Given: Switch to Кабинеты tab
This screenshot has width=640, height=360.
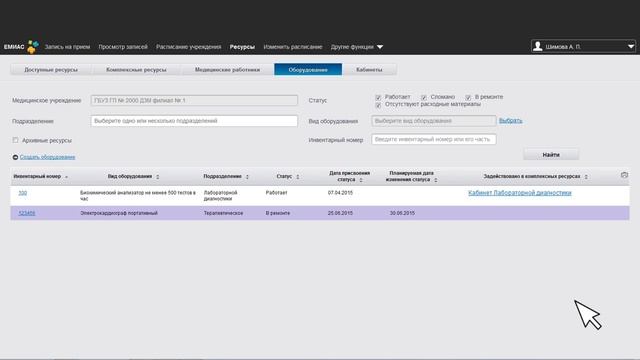Looking at the screenshot, I should pyautogui.click(x=369, y=69).
